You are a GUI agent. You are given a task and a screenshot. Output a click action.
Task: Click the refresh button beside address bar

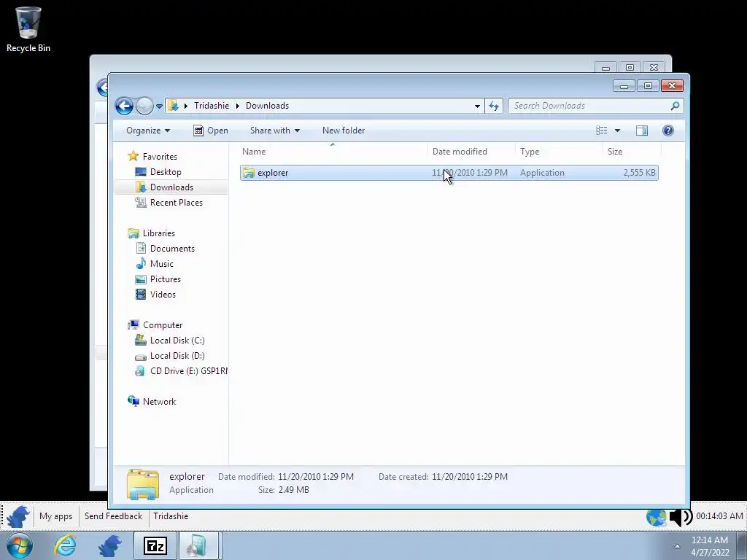tap(494, 106)
